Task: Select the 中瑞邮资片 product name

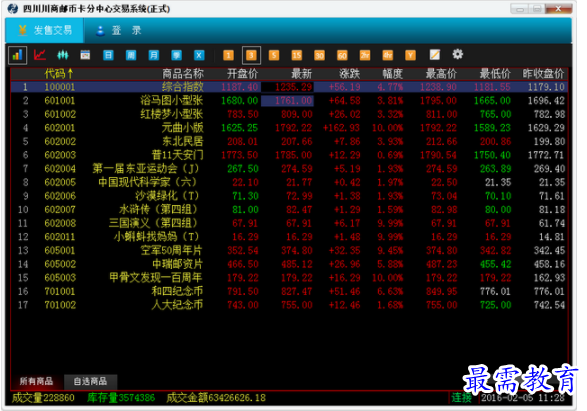Action: (177, 264)
